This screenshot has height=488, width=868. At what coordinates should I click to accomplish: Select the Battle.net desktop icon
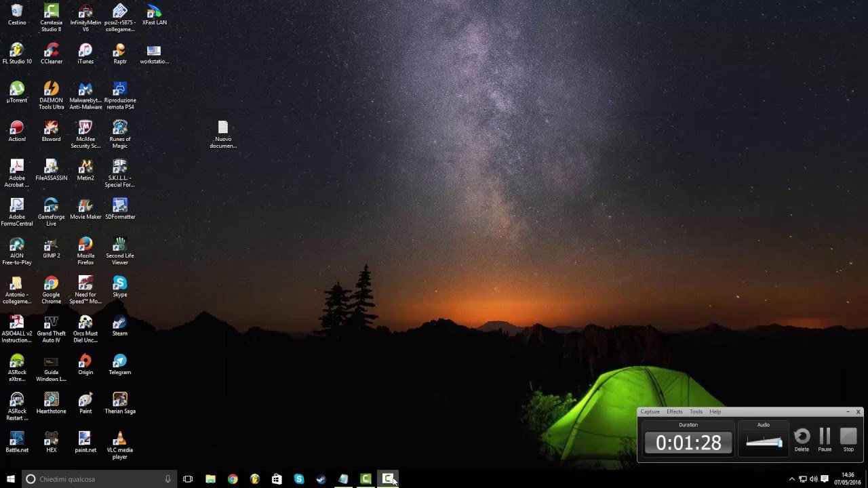17,442
